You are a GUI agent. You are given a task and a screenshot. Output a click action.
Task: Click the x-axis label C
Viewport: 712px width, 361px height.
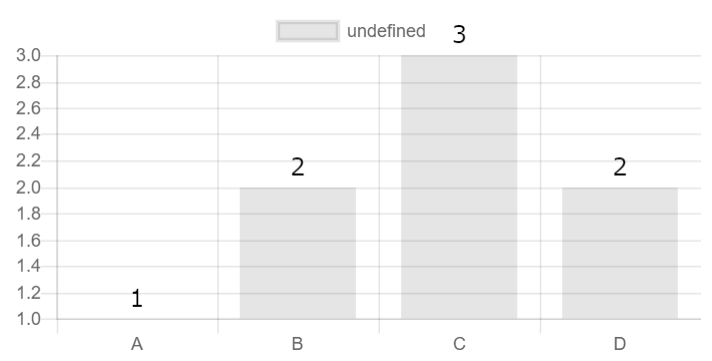(x=459, y=344)
